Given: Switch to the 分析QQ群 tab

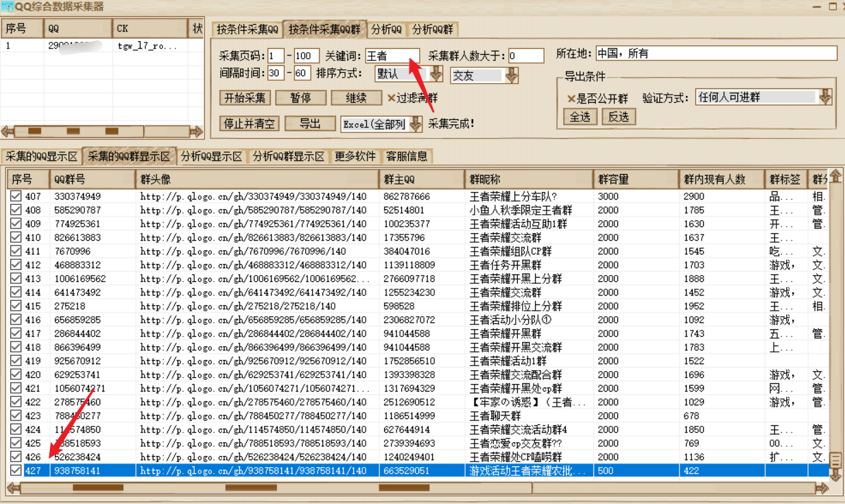Looking at the screenshot, I should 433,29.
